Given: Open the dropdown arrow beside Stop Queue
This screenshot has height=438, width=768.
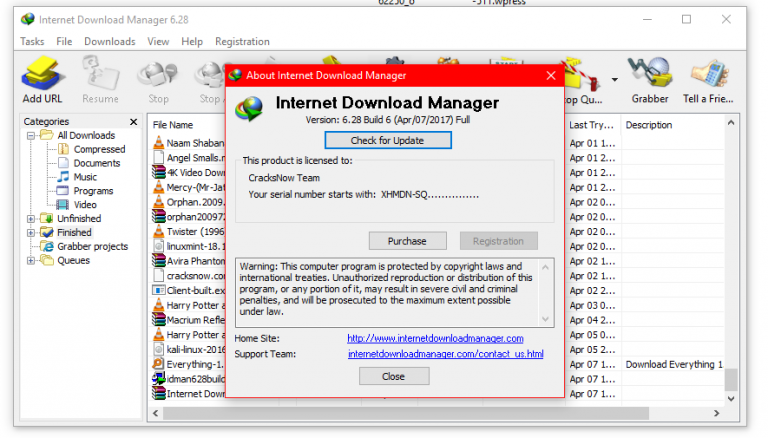Looking at the screenshot, I should (614, 79).
